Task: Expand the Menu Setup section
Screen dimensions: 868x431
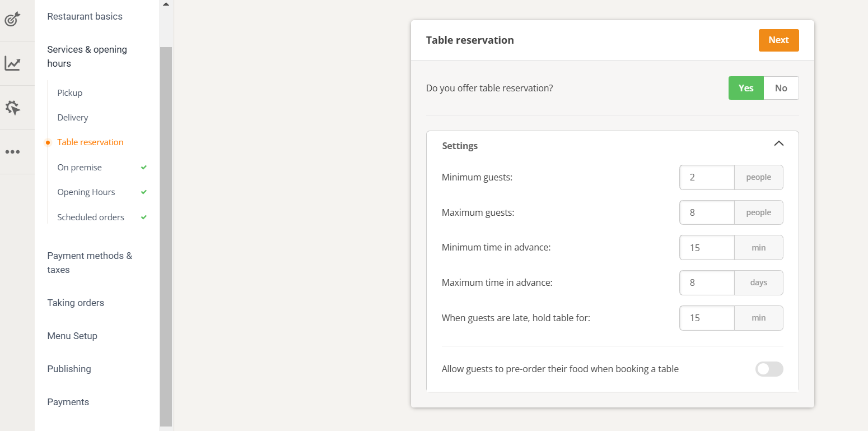Action: [72, 336]
